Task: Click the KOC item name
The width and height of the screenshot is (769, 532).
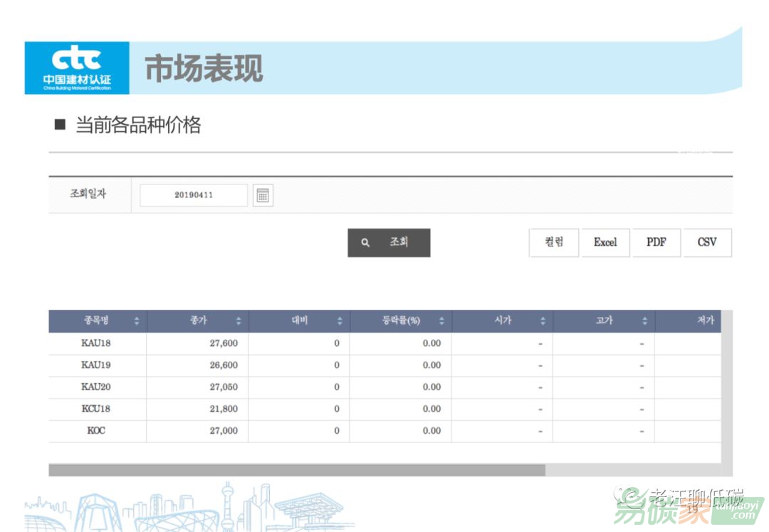Action: coord(96,432)
